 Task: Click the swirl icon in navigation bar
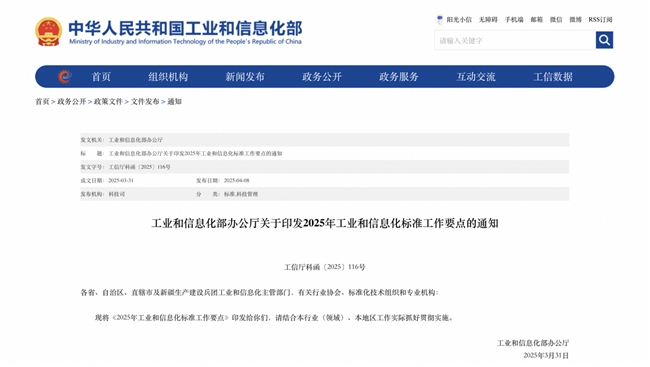[x=64, y=76]
